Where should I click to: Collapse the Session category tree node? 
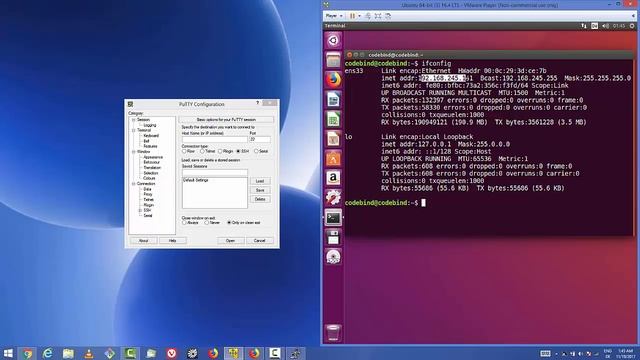[133, 120]
